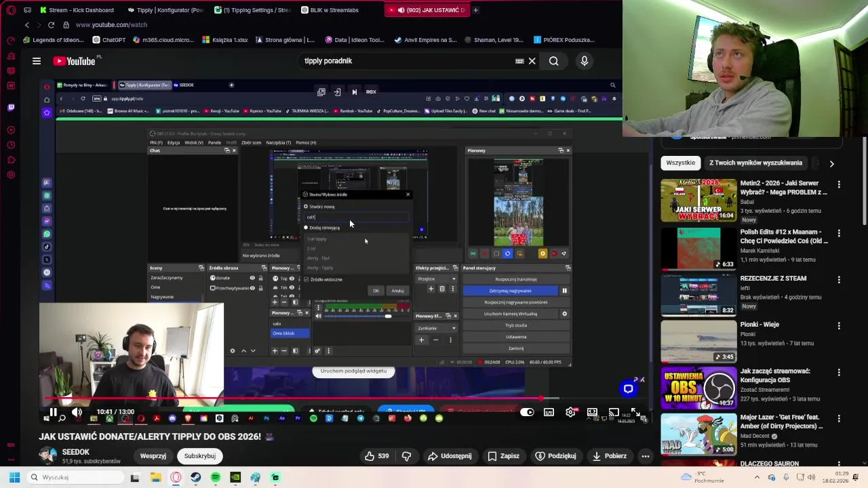Viewport: 868px width, 488px height.
Task: Open the YouTube guide hamburger menu
Action: (x=37, y=61)
